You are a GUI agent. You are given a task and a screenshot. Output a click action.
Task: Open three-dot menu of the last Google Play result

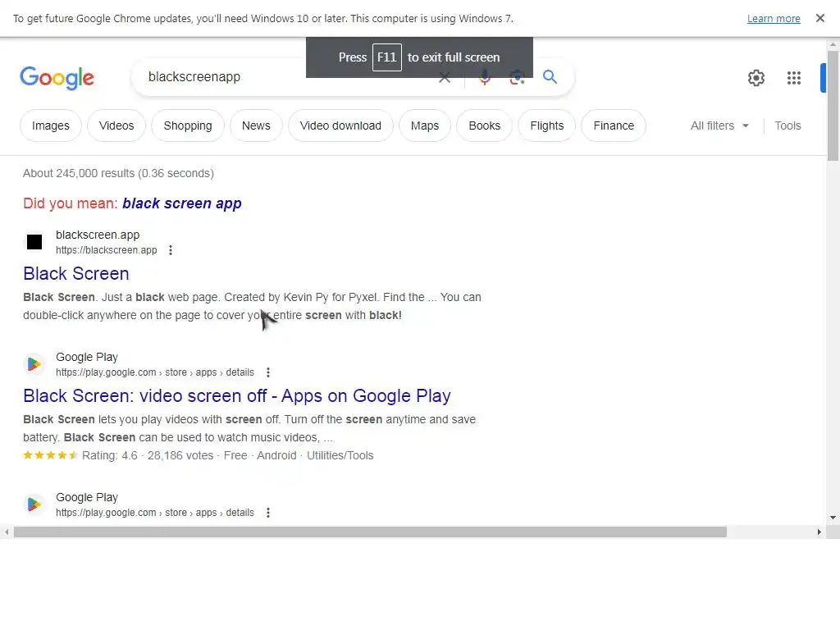pyautogui.click(x=268, y=513)
